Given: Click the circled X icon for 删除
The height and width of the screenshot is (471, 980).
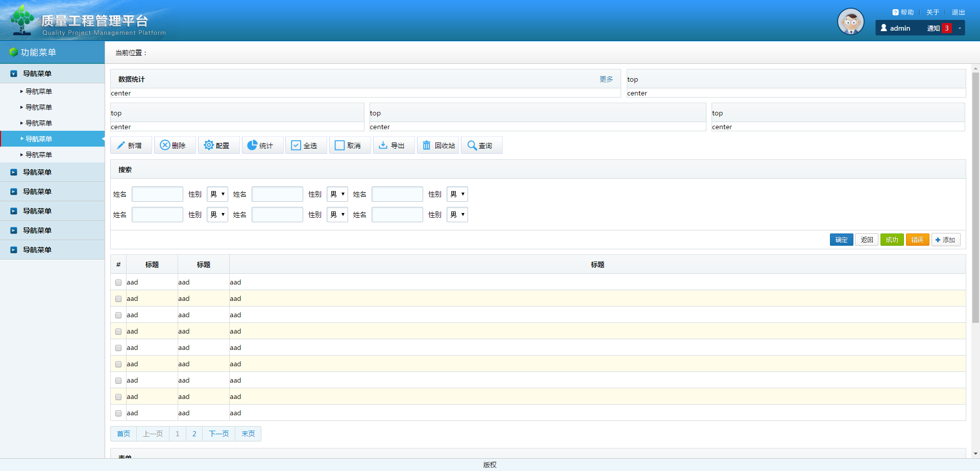Looking at the screenshot, I should coord(165,145).
